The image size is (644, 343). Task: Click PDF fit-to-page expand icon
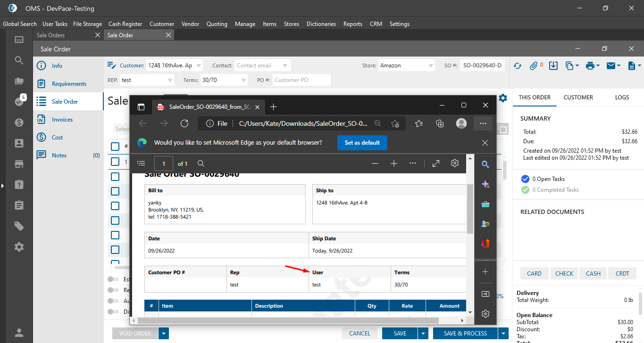436,163
